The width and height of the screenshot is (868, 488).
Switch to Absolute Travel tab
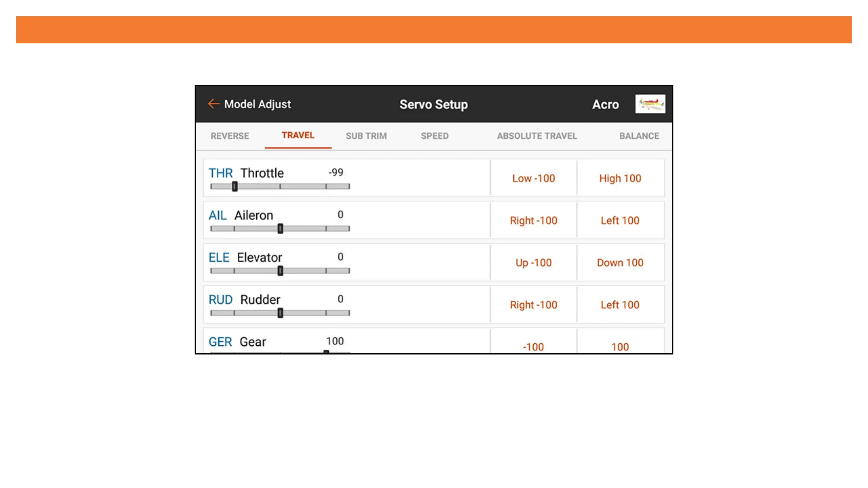pos(537,136)
